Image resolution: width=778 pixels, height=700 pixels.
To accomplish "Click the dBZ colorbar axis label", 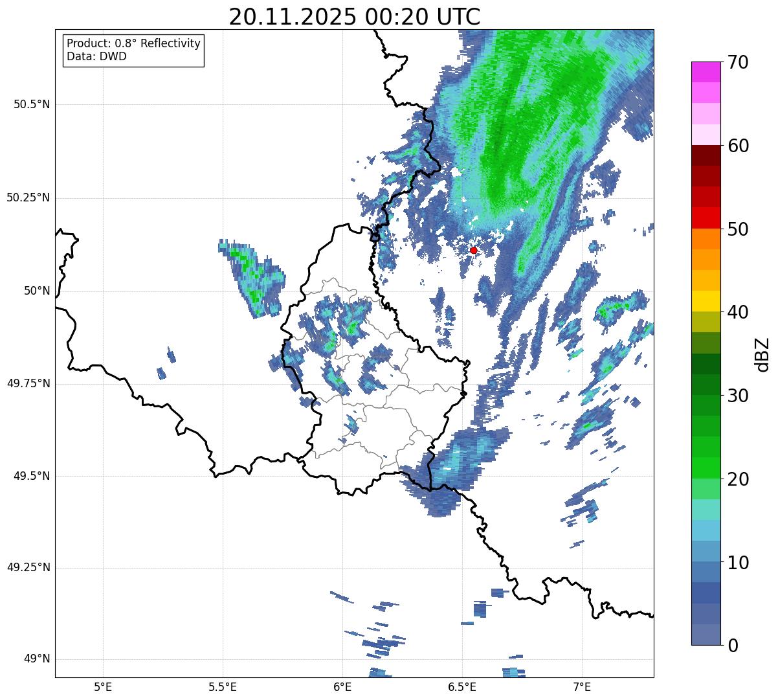I will 763,354.
